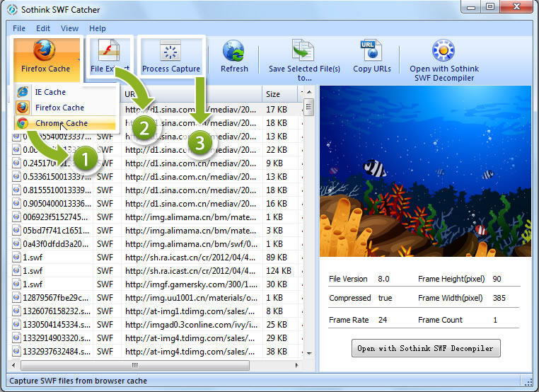Click file icon of 89 KB 1.swf row
Screen dimensions: 539x392
[16, 257]
